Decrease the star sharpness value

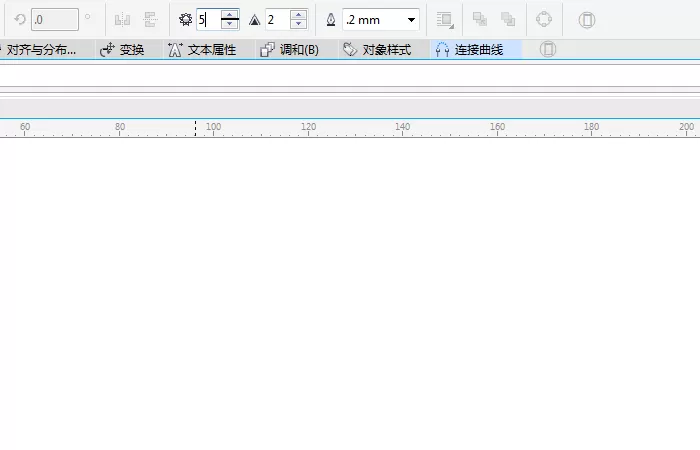[298, 24]
